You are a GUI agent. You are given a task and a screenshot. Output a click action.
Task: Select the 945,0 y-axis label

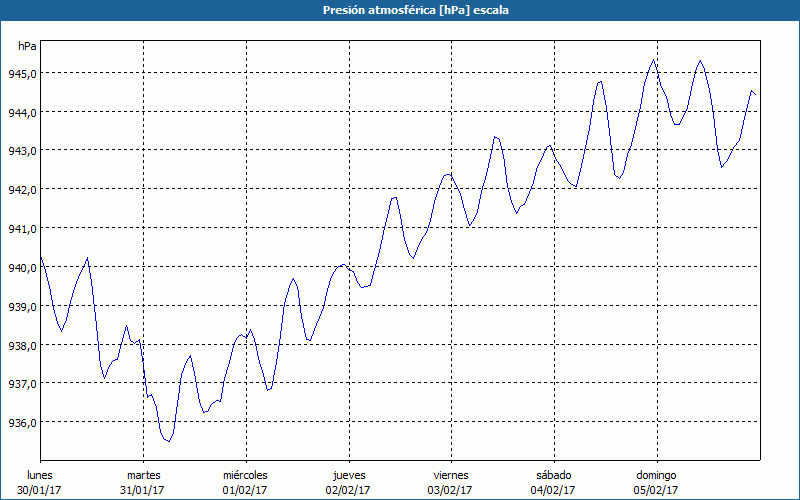coord(24,74)
